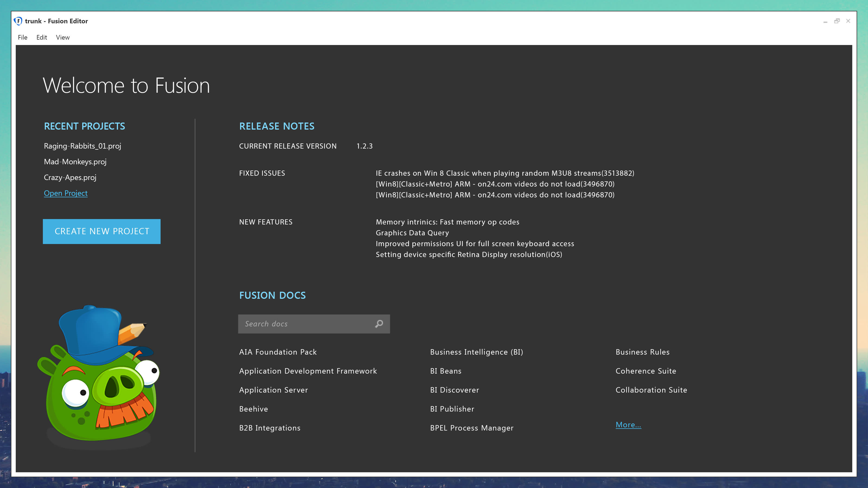Restore down the Fusion Editor window
The height and width of the screenshot is (488, 868).
[x=837, y=21]
